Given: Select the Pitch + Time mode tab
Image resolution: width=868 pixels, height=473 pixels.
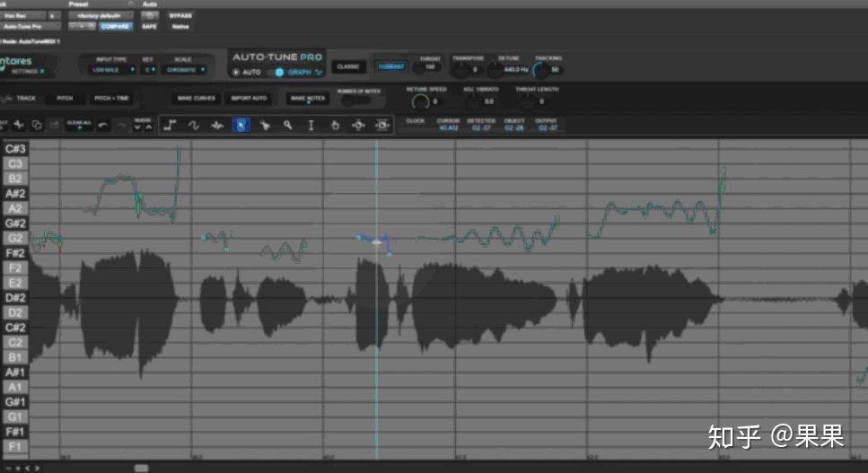Looking at the screenshot, I should [111, 99].
